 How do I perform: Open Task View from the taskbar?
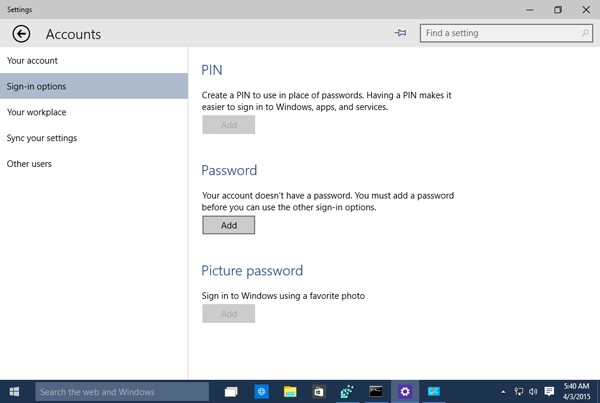(231, 392)
